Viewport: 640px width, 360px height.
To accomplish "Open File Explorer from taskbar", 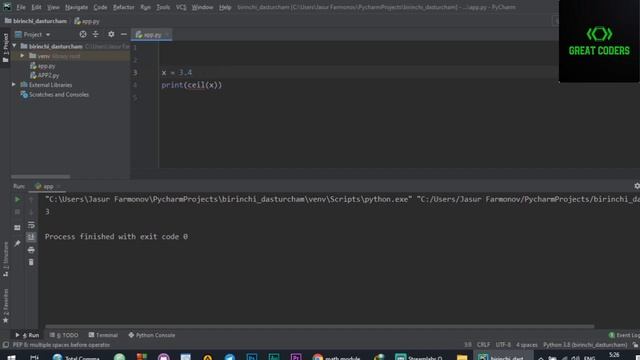I will 462,357.
